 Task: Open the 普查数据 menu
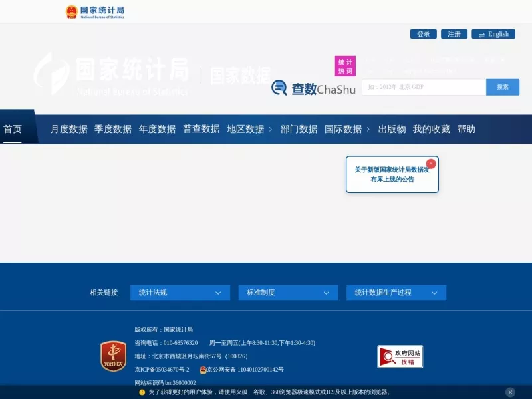[x=201, y=129]
